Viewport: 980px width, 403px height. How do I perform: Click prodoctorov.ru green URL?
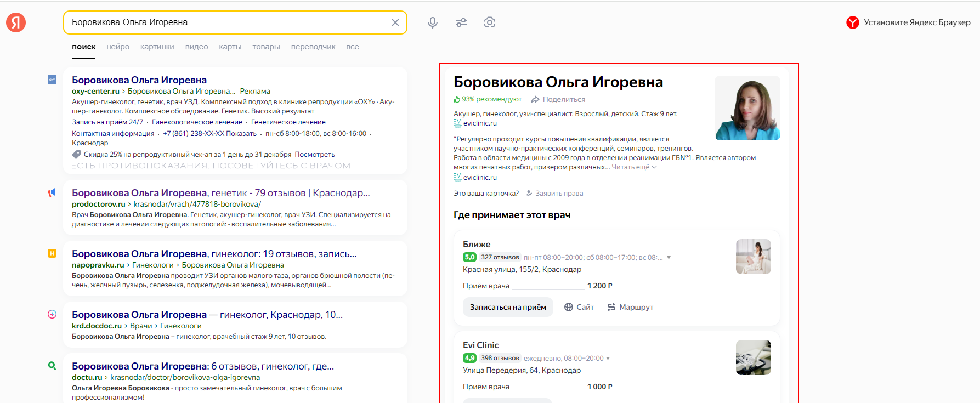click(x=99, y=204)
